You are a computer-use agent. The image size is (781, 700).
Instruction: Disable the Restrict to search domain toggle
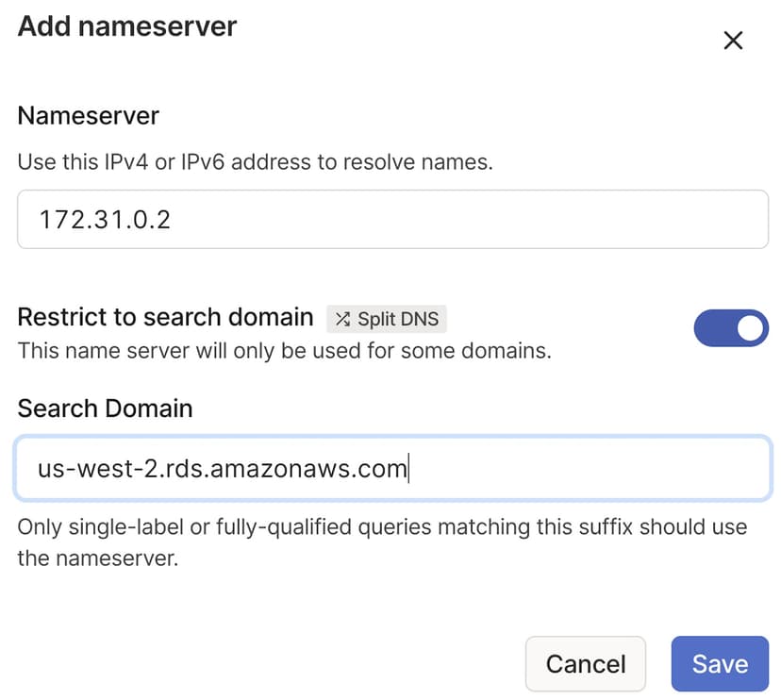731,327
